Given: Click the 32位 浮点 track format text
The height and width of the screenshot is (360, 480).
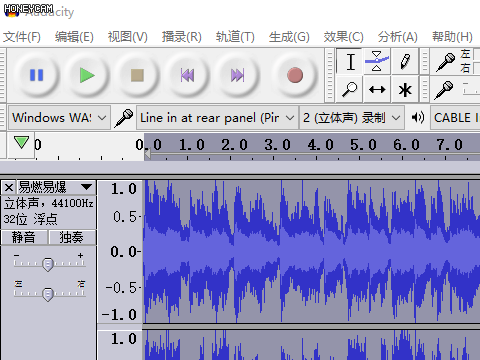Looking at the screenshot, I should point(31,219).
